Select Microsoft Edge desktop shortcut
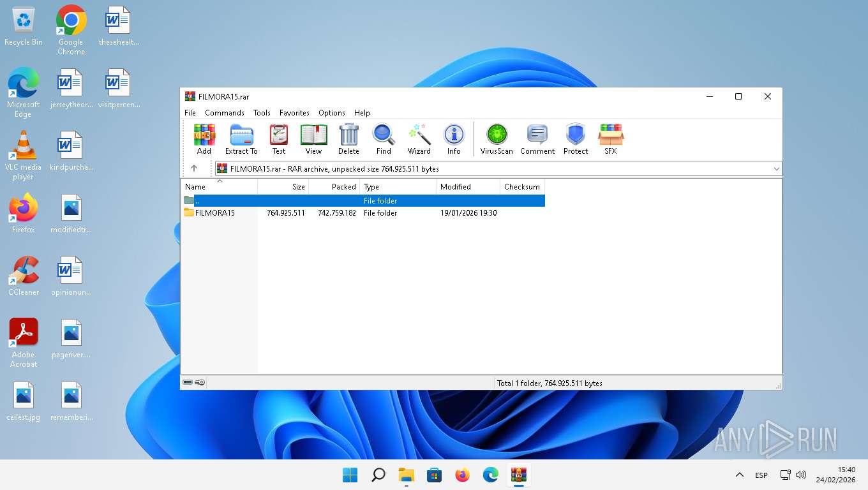The image size is (868, 490). (23, 93)
